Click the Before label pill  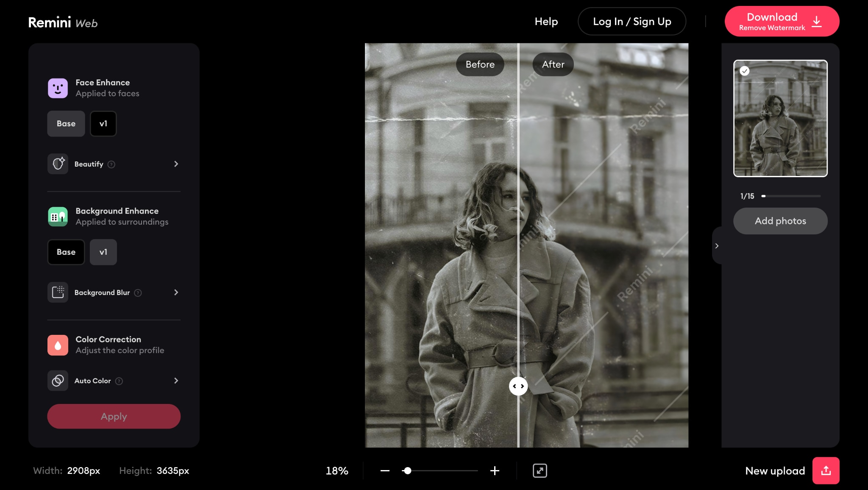point(480,64)
